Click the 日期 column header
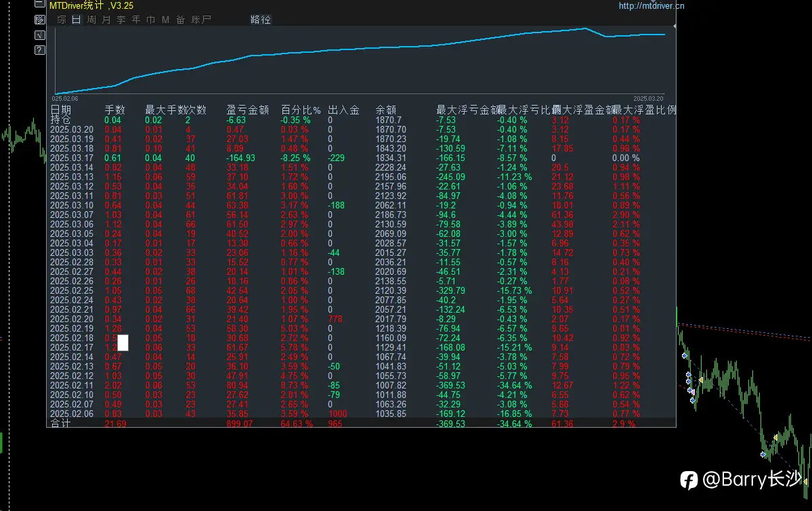This screenshot has height=511, width=812. pos(60,110)
